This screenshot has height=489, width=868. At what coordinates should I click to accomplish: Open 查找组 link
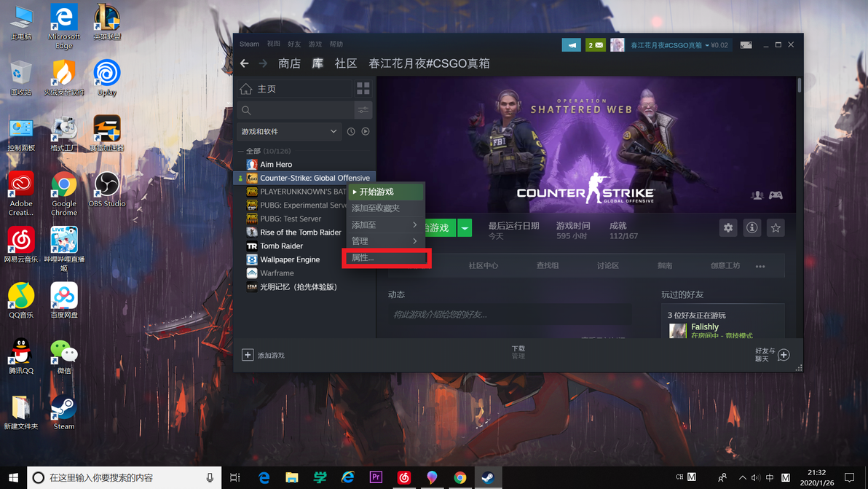(x=548, y=266)
